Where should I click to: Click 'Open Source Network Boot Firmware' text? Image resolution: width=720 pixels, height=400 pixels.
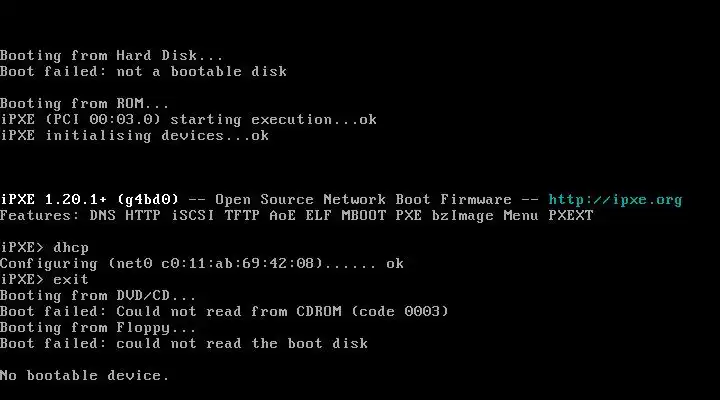(x=363, y=200)
